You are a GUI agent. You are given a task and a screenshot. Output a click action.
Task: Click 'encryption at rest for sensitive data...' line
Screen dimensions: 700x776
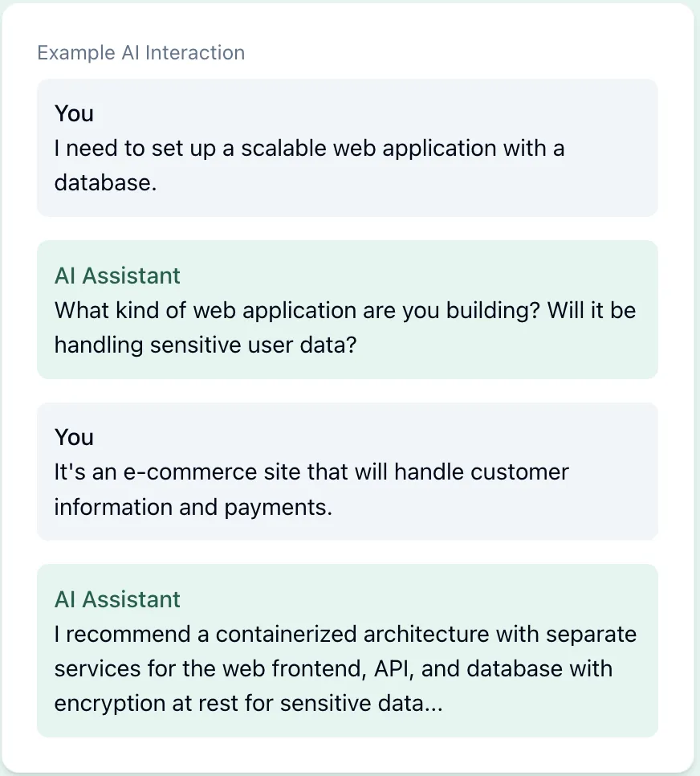[x=248, y=703]
